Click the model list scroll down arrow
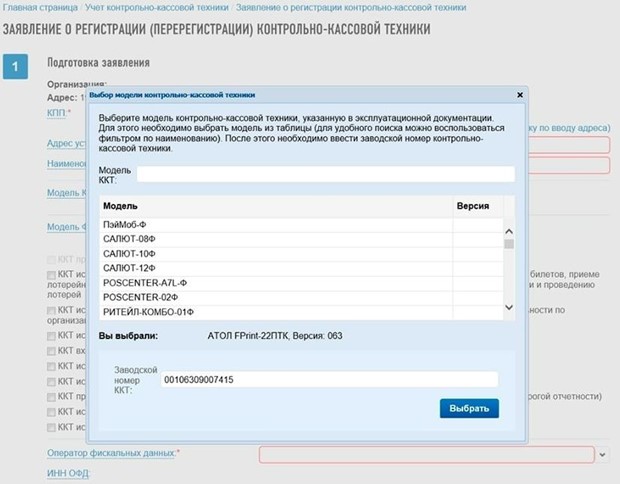The image size is (620, 484). pyautogui.click(x=509, y=307)
